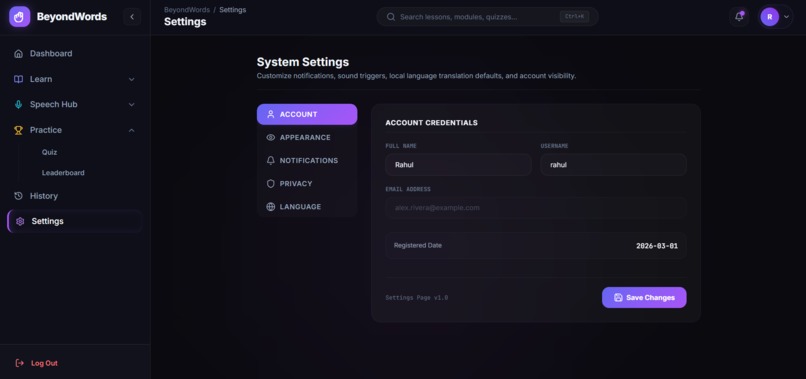The image size is (806, 379).
Task: Expand the Speech Hub chevron
Action: [x=132, y=104]
